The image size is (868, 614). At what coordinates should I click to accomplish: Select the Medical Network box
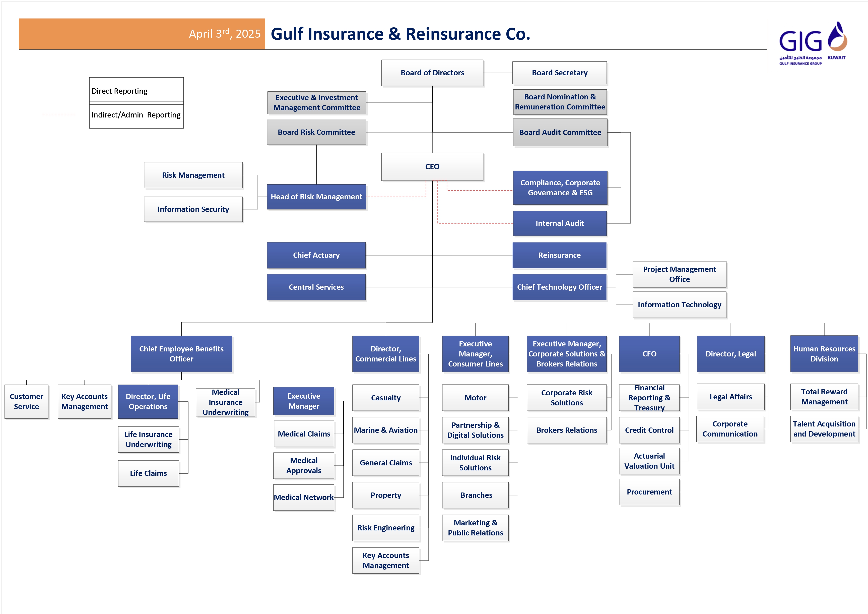point(304,497)
